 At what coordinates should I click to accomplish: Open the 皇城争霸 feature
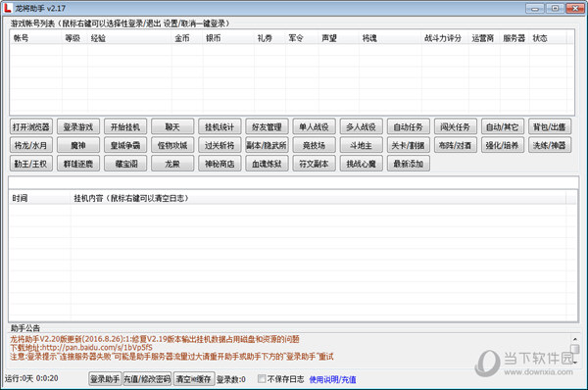pyautogui.click(x=125, y=145)
